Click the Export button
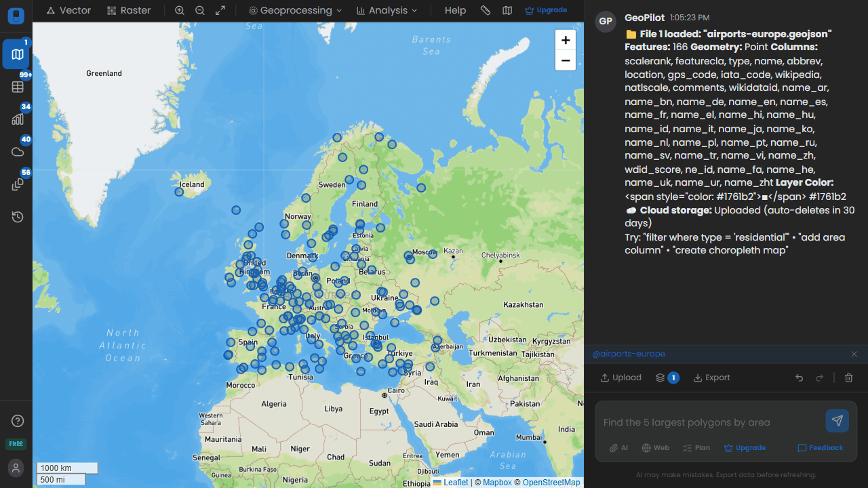The height and width of the screenshot is (488, 868). coord(711,378)
